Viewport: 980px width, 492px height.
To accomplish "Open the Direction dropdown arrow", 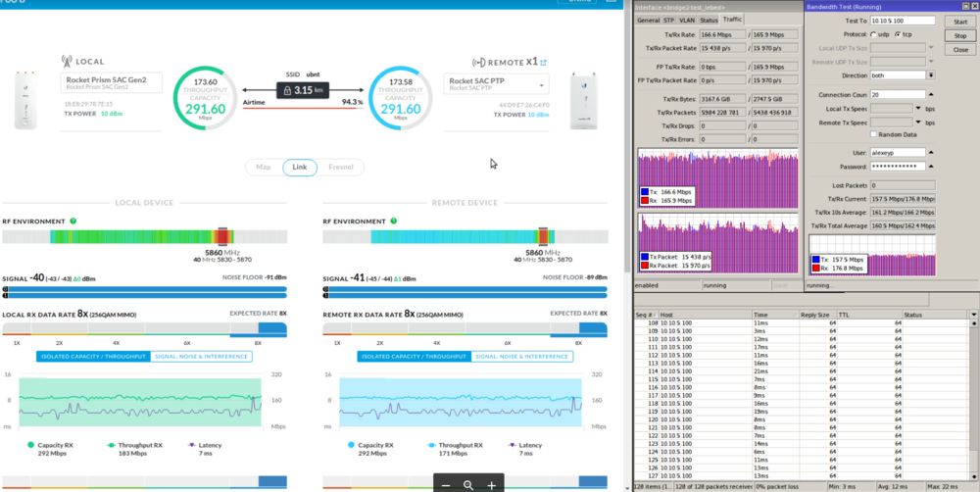I will (x=931, y=75).
